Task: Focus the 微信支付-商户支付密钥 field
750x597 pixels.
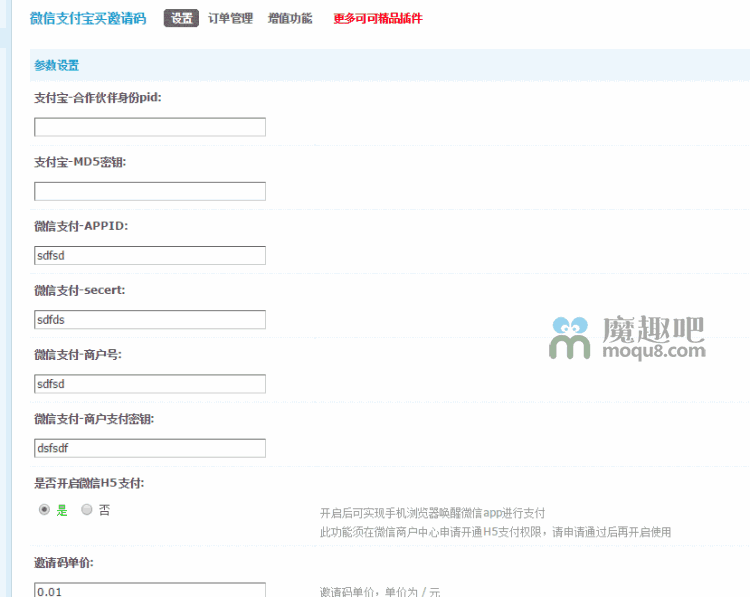Action: (150, 448)
